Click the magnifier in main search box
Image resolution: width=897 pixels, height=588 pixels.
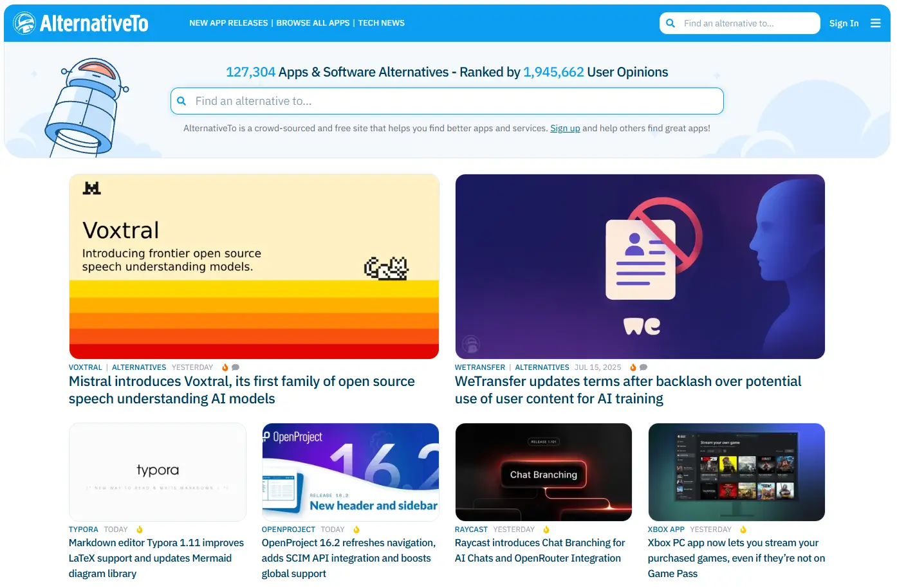coord(181,101)
